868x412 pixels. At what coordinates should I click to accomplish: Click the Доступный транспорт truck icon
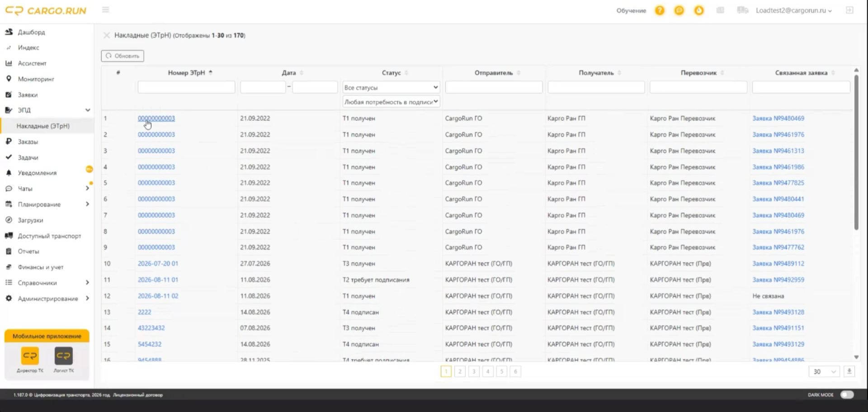(x=9, y=235)
